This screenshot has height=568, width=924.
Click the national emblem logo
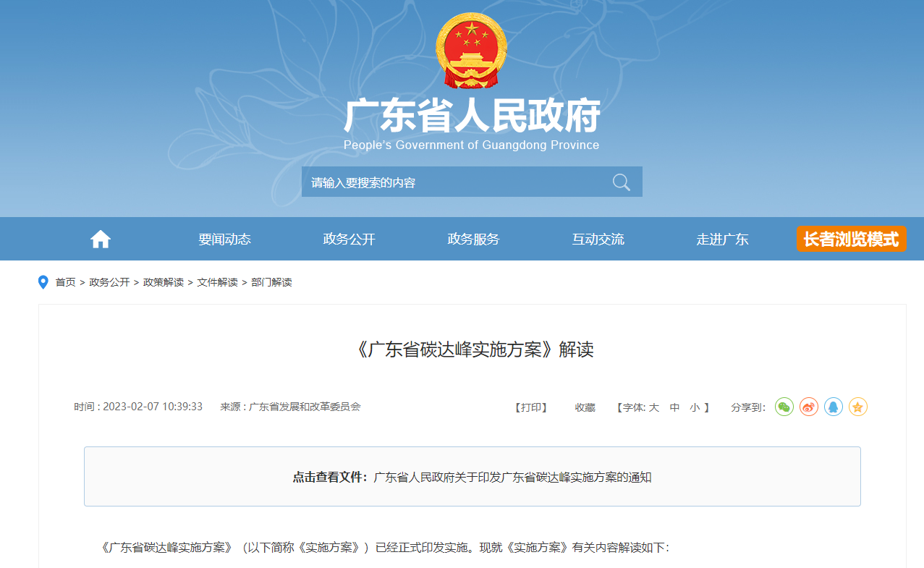click(471, 51)
